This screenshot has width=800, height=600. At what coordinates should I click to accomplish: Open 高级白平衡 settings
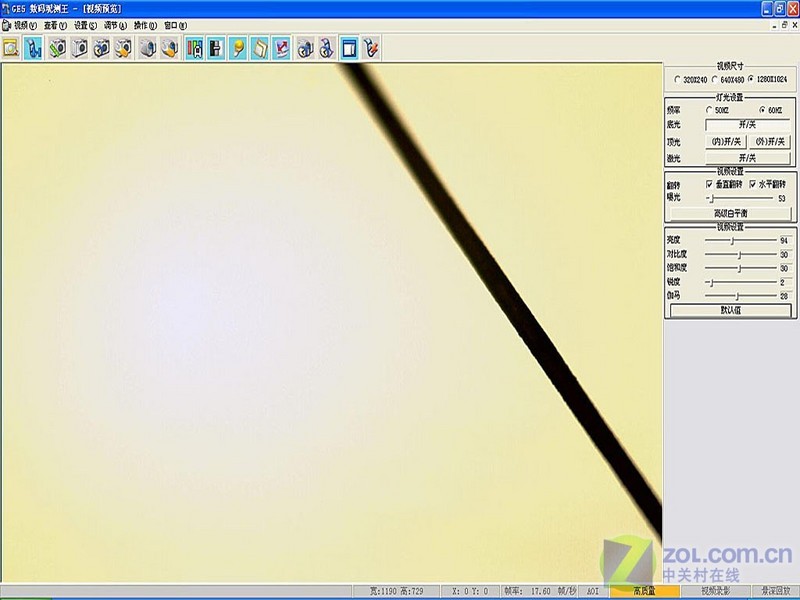[730, 213]
